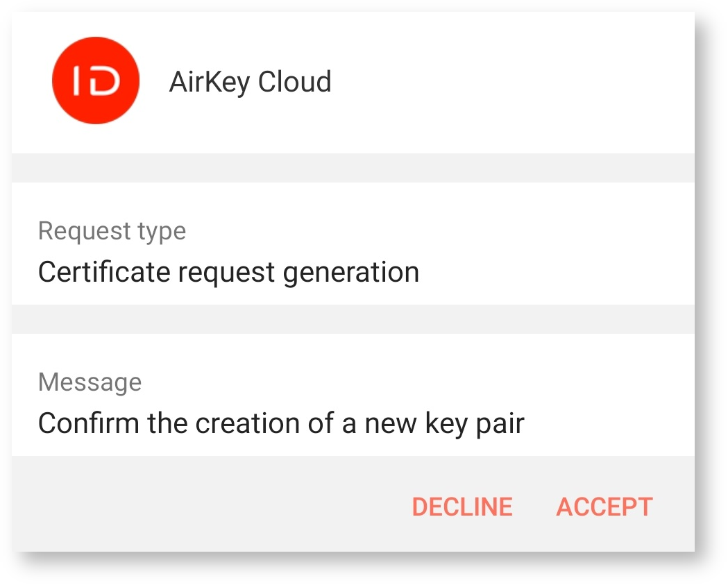Select the Request type label
This screenshot has height=585, width=728.
[x=112, y=230]
